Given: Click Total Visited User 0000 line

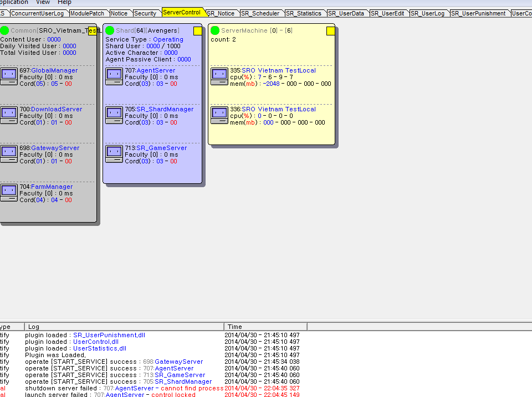Looking at the screenshot, I should [x=38, y=53].
